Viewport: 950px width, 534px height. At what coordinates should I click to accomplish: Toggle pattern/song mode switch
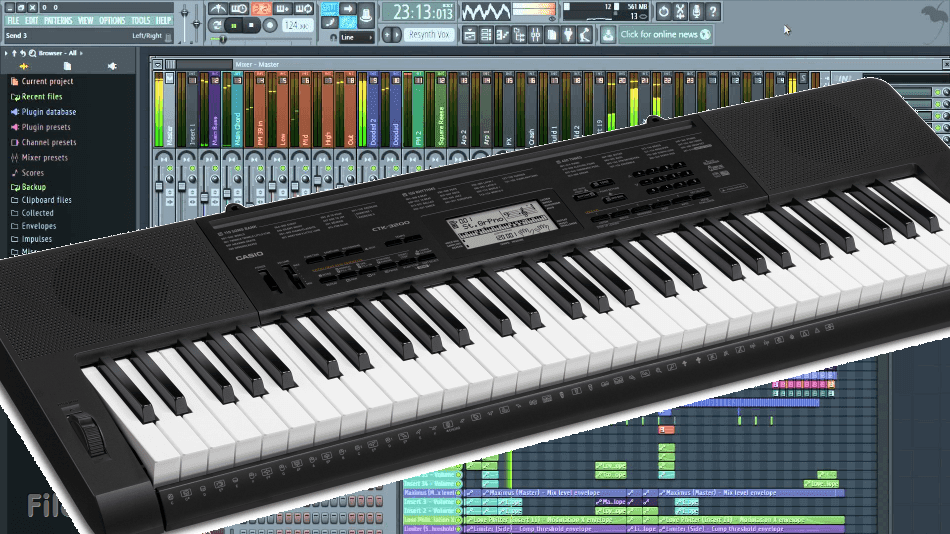[216, 25]
